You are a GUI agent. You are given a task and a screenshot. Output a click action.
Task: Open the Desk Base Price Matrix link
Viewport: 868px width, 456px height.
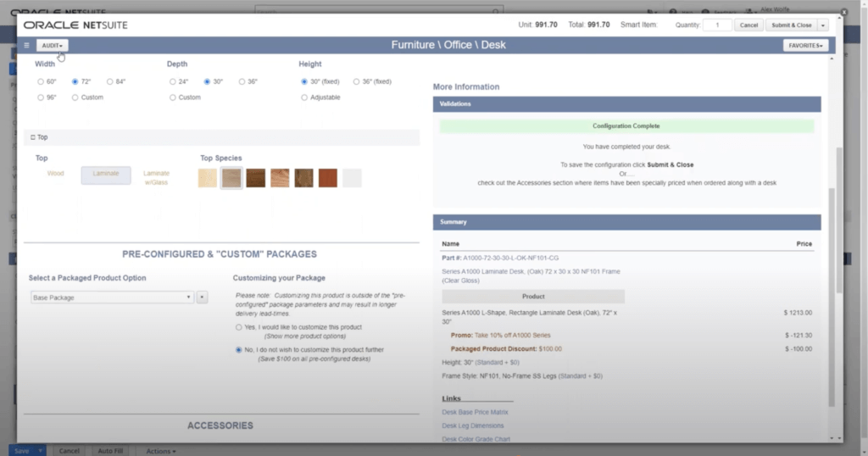473,412
